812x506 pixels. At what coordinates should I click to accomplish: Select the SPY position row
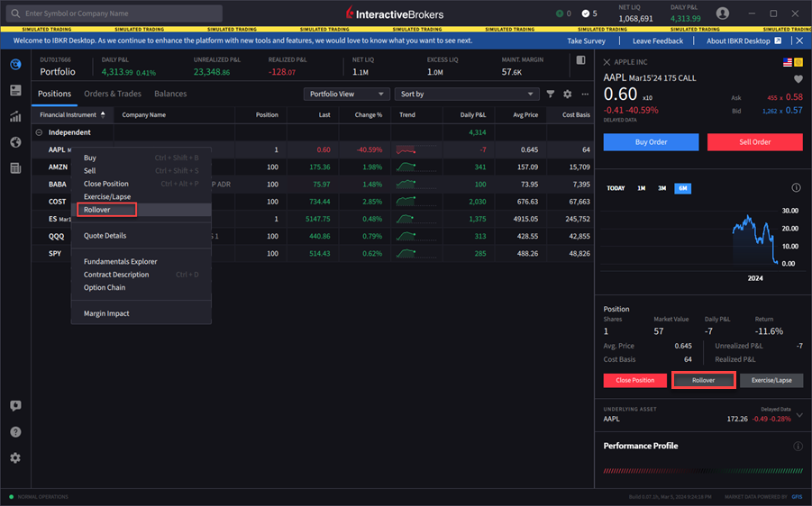[x=313, y=254]
